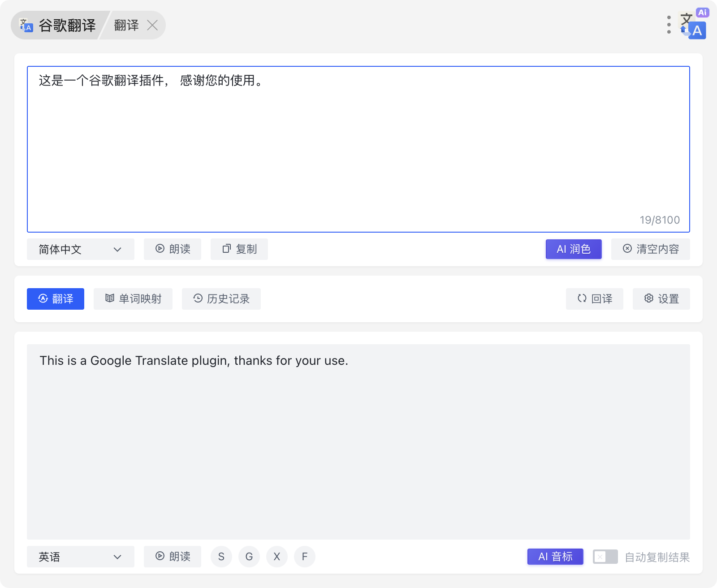Toggle 自动复制结果 switch
The width and height of the screenshot is (717, 588).
tap(605, 557)
